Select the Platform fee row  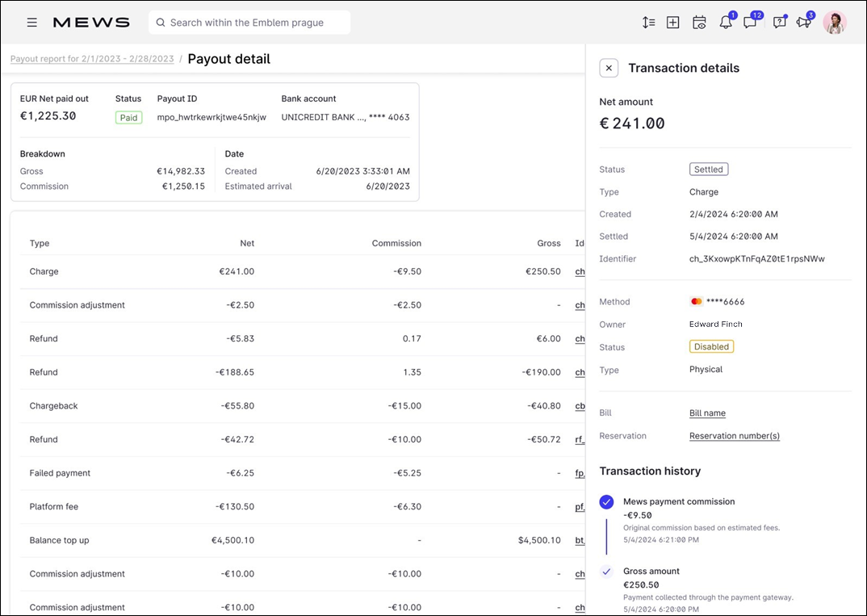point(303,506)
